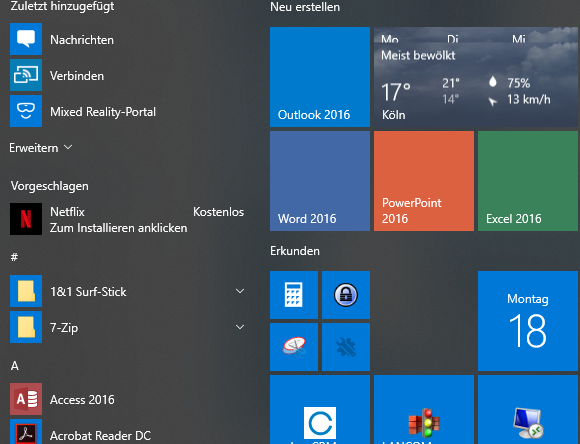Open the Outlook 2016 tile
Screen dimensions: 580x444
320,77
